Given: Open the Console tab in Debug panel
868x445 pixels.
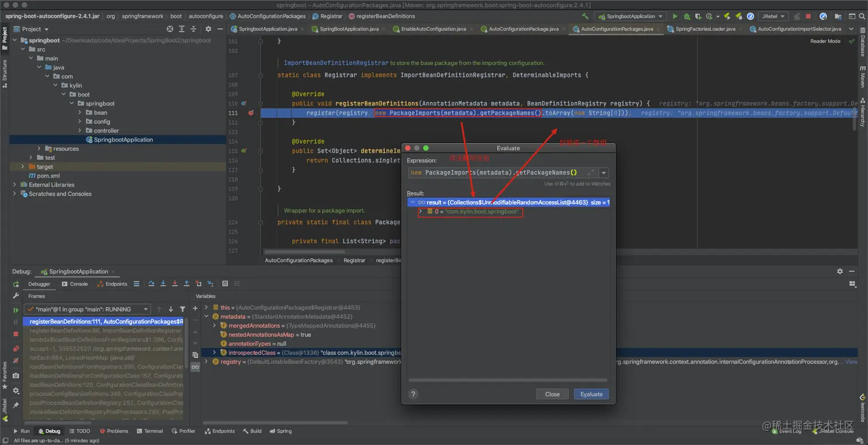Looking at the screenshot, I should 75,284.
